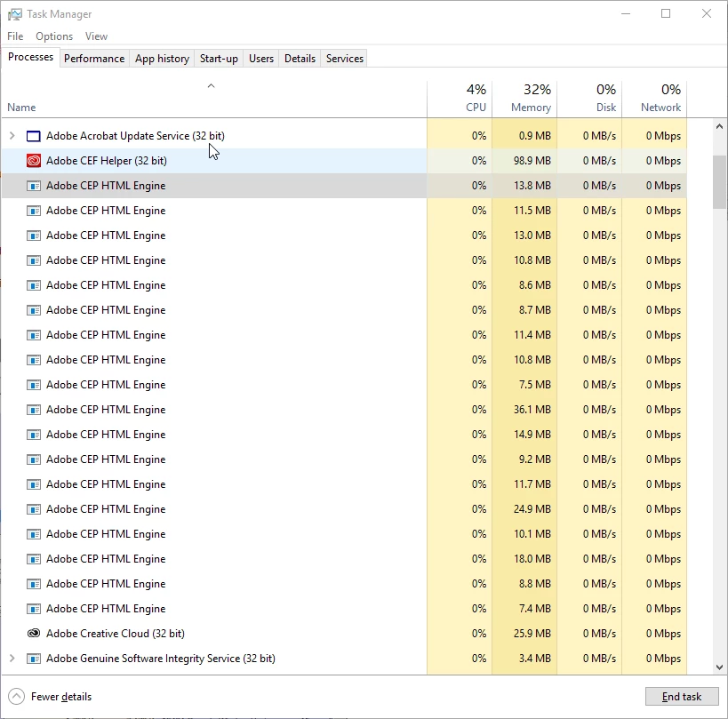Select the CEP HTML Engine using 8.7 MB
Viewport: 728px width, 719px height.
click(344, 310)
